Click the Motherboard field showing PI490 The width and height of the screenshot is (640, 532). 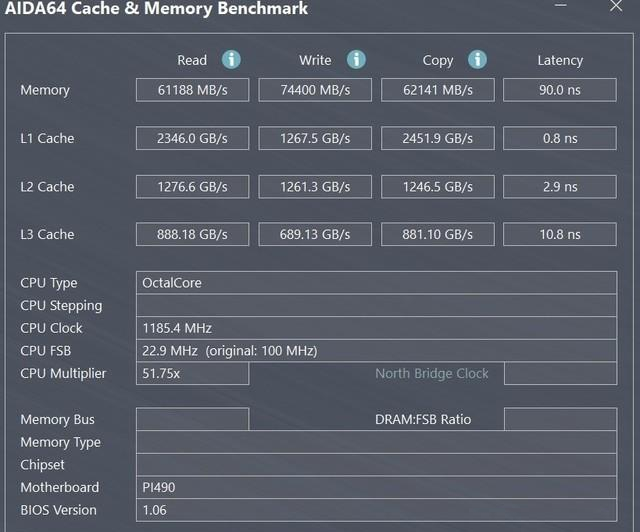point(376,487)
